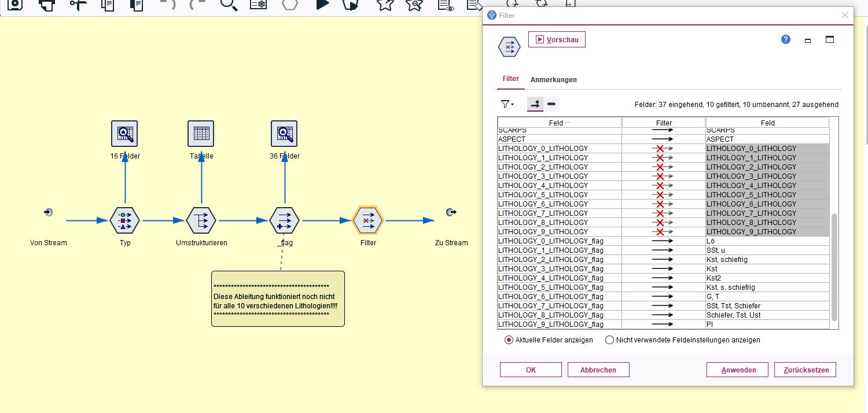
Task: Click the scissors cut icon in toolbar
Action: click(78, 5)
